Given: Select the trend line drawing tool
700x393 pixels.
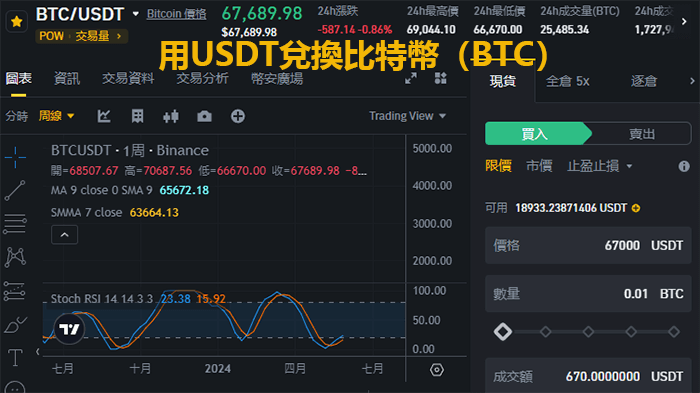Looking at the screenshot, I should pos(15,191).
